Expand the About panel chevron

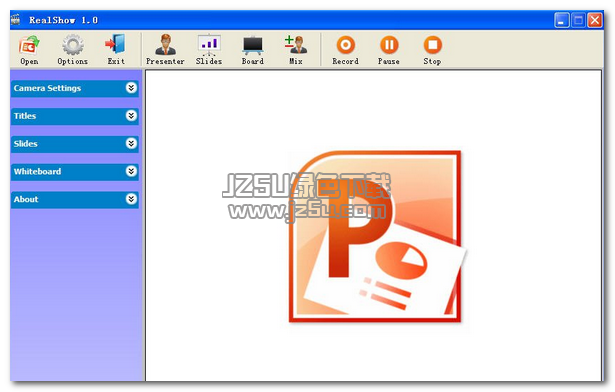pos(131,199)
